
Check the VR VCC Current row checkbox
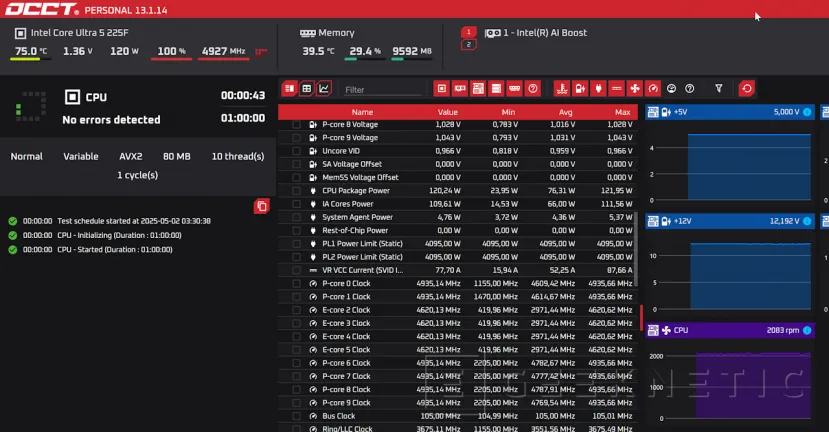[x=297, y=270]
